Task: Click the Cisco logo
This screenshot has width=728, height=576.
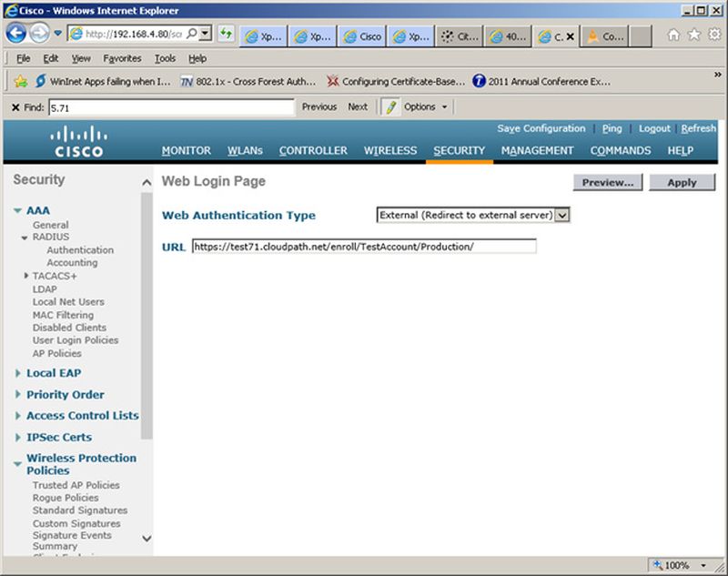Action: [x=78, y=142]
